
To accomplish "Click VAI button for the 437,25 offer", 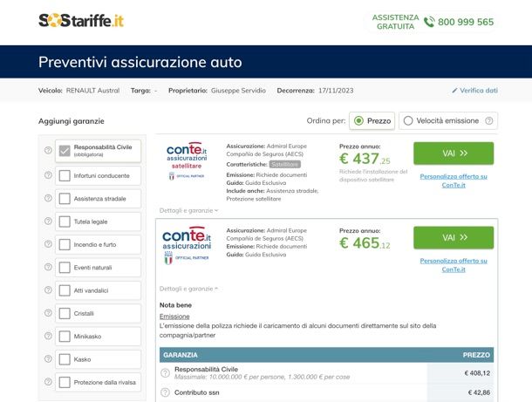I will 454,153.
